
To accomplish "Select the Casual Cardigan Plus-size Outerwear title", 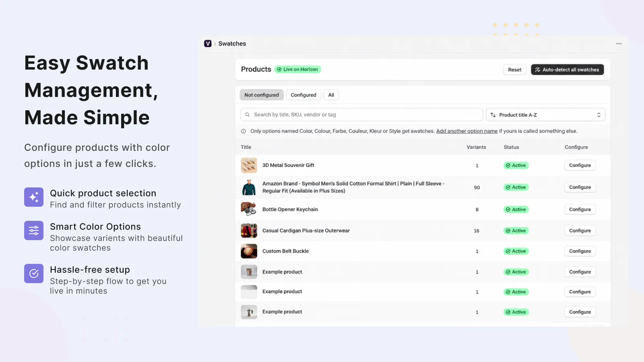I will coord(306,230).
